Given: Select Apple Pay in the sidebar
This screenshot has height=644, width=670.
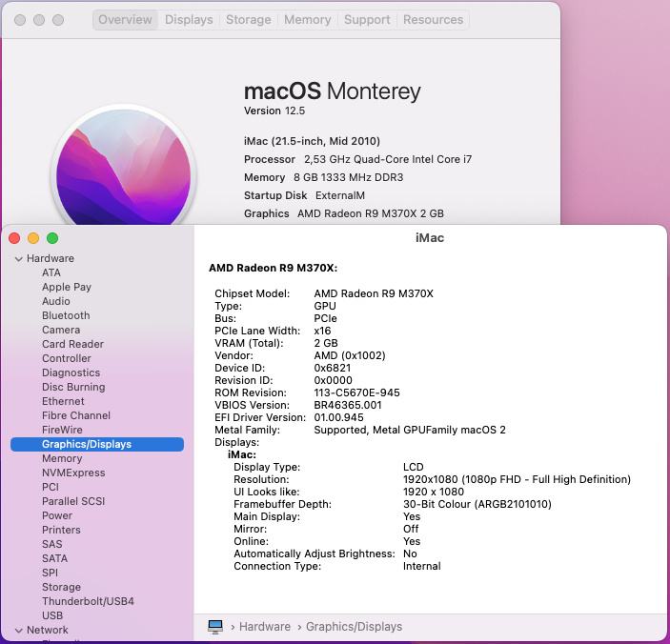Looking at the screenshot, I should (67, 287).
